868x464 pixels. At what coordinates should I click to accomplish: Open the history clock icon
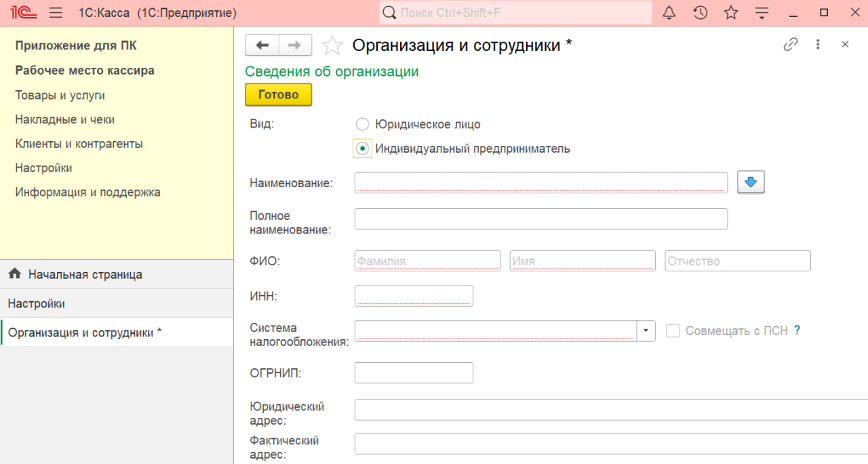pyautogui.click(x=701, y=13)
